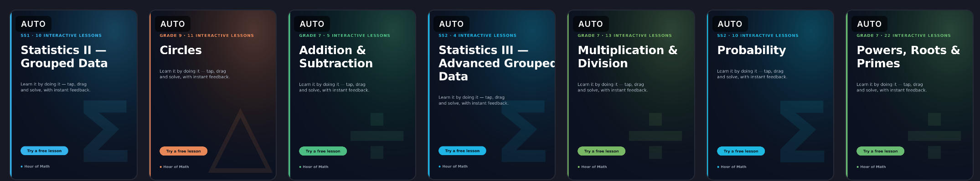Click the division icon on Addition & Subtraction card
The width and height of the screenshot is (980, 181).
[377, 136]
